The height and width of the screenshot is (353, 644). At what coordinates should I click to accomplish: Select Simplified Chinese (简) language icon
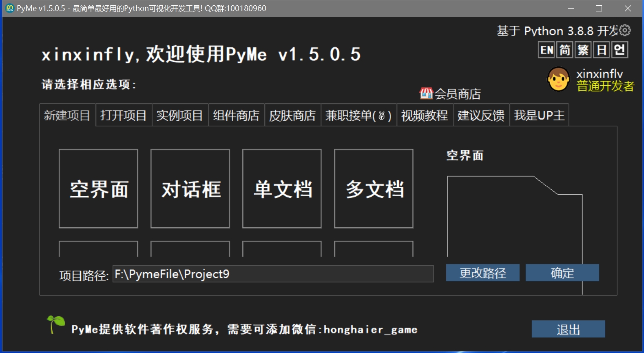click(565, 50)
